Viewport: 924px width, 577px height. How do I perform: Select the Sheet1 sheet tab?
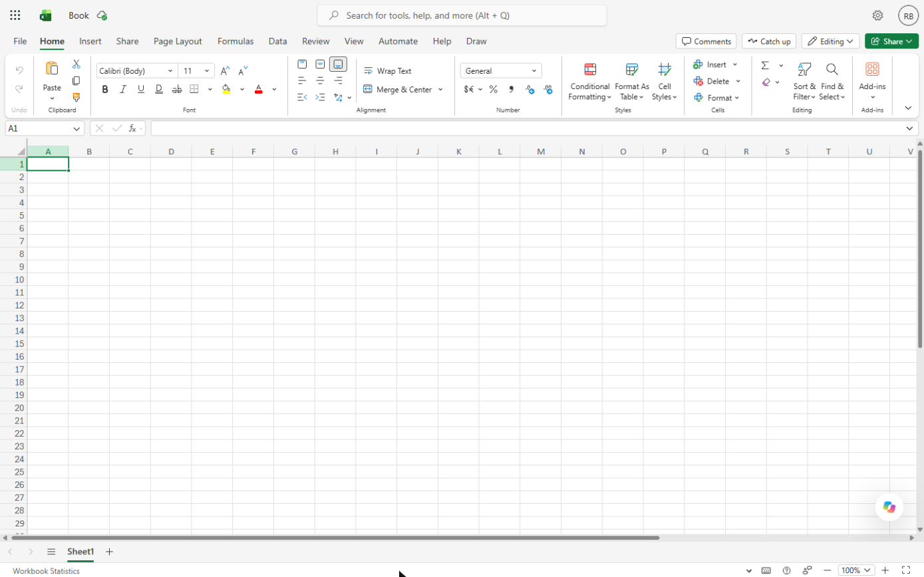click(80, 552)
